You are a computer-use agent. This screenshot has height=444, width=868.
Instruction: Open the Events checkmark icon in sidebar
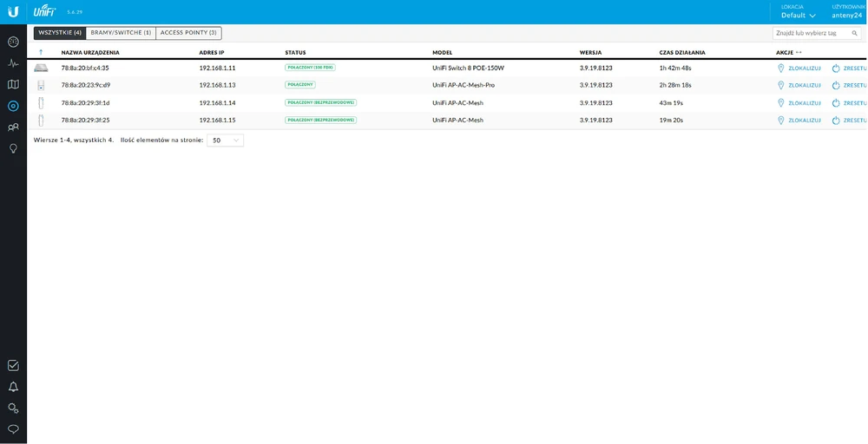pos(13,366)
